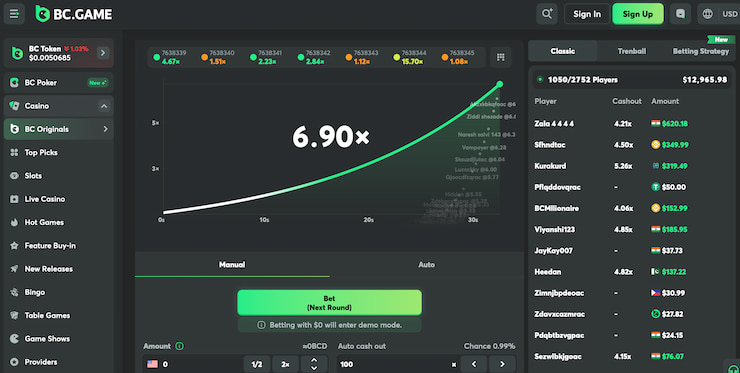Image resolution: width=740 pixels, height=373 pixels.
Task: Click the US flag currency icon
Action: coord(152,364)
